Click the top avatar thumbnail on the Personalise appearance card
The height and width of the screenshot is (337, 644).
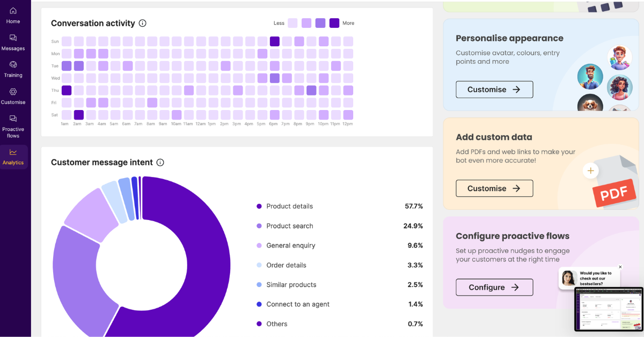point(620,56)
